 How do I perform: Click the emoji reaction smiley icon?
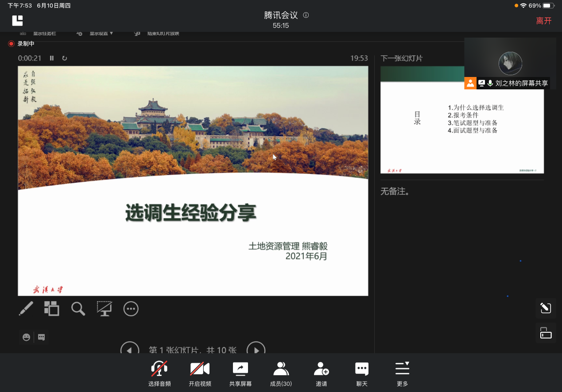pos(27,337)
